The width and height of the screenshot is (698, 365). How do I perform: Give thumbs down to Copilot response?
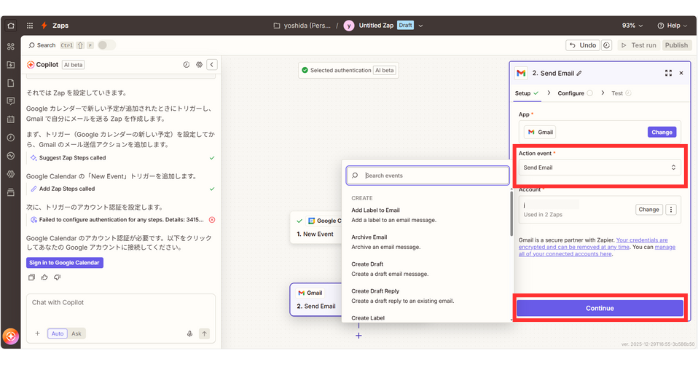[57, 277]
